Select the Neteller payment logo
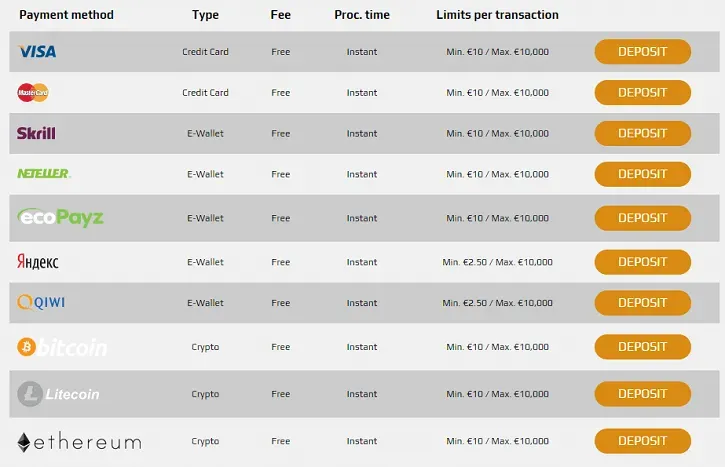The image size is (725, 467). 43,174
